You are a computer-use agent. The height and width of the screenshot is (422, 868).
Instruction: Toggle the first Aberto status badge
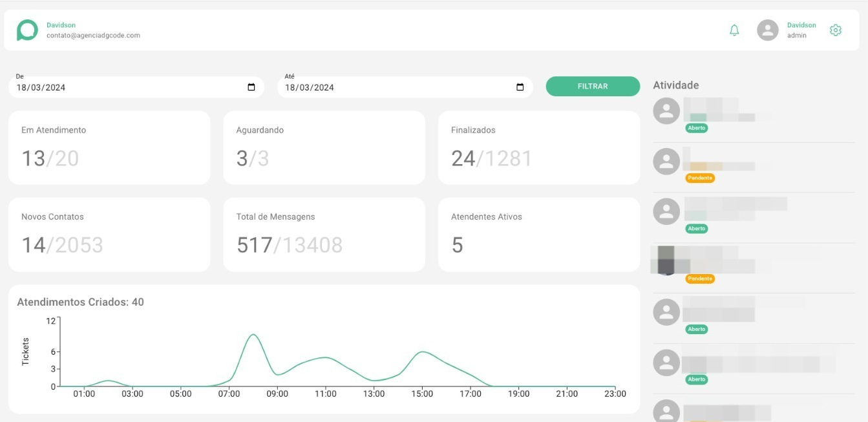(x=698, y=128)
